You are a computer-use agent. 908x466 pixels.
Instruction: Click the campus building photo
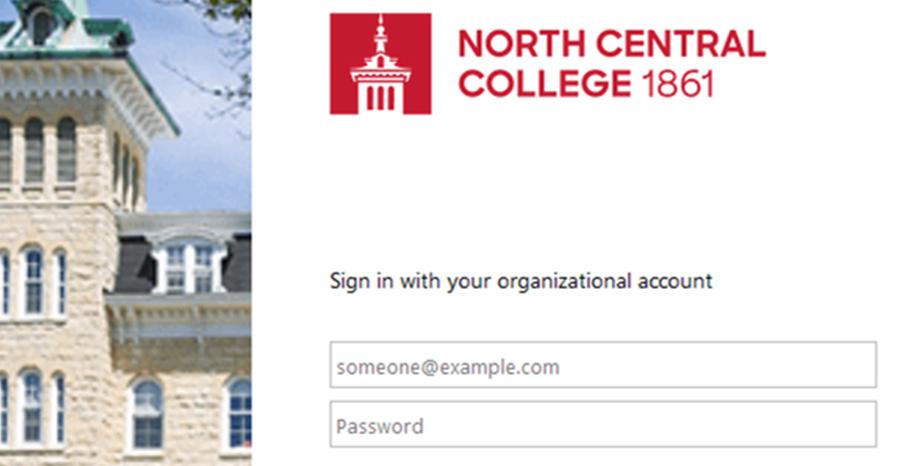126,233
